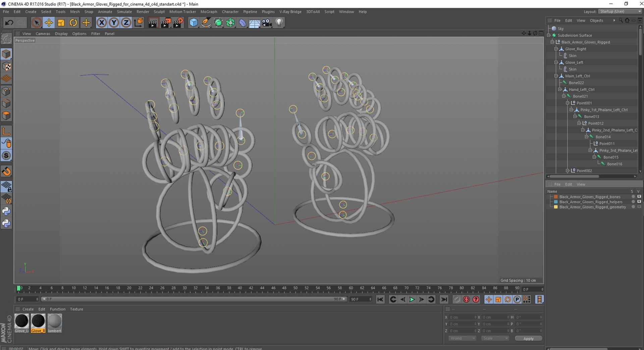Render the active view
Screen dimensions: 644x350
point(153,22)
